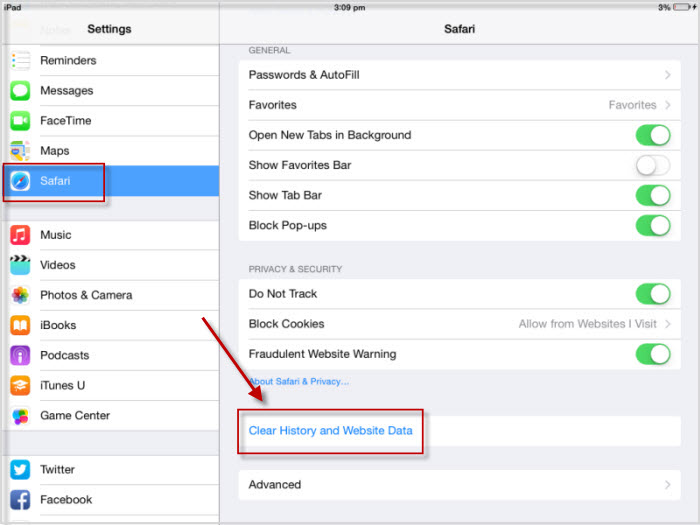
Task: Tap the Maps icon
Action: click(20, 151)
